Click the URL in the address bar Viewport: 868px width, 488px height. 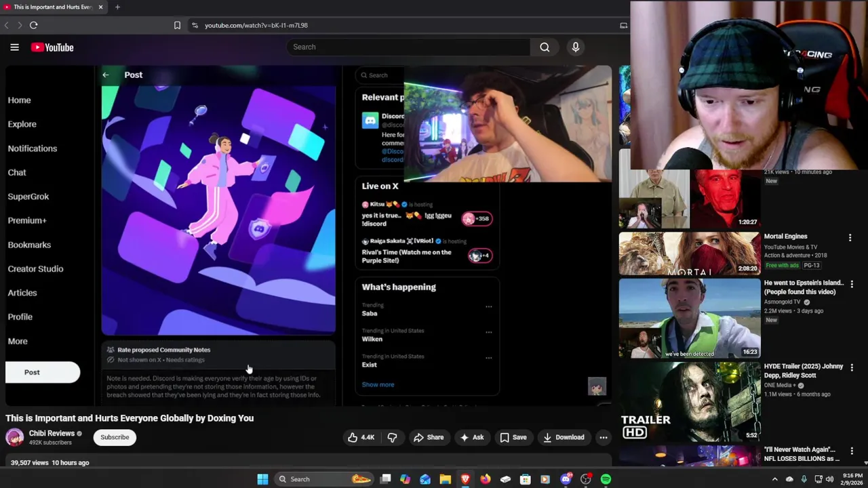coord(256,25)
